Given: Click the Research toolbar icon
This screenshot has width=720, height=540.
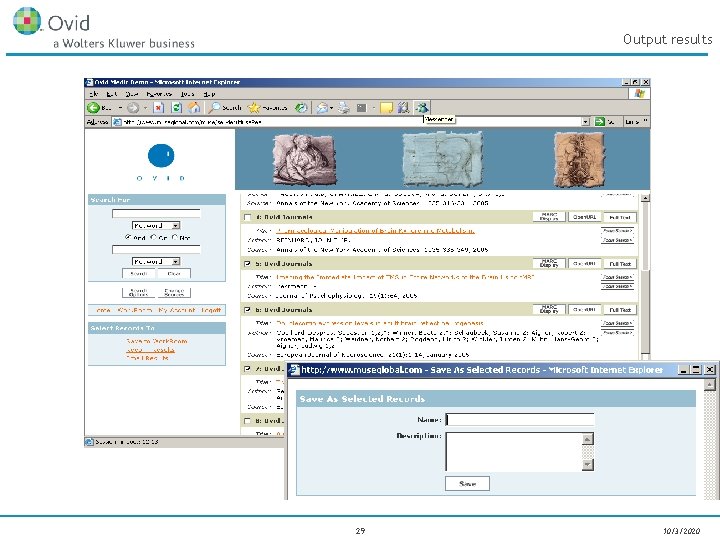Looking at the screenshot, I should click(404, 108).
